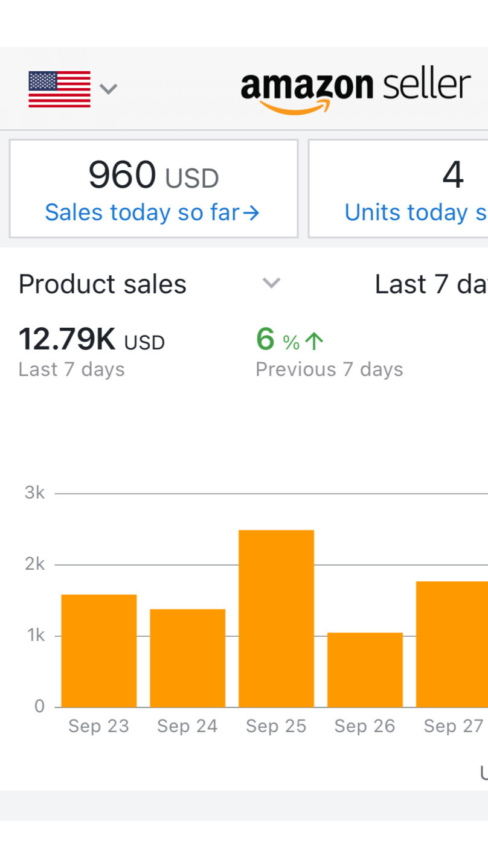Screen dimensions: 488x868
Task: Expand the Product sales chevron arrow
Action: coord(271,283)
